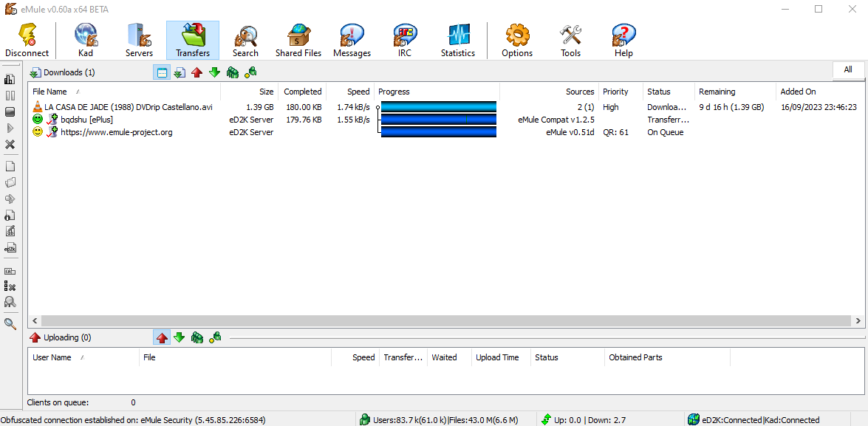
Task: Switch to the Transfers window
Action: point(193,41)
